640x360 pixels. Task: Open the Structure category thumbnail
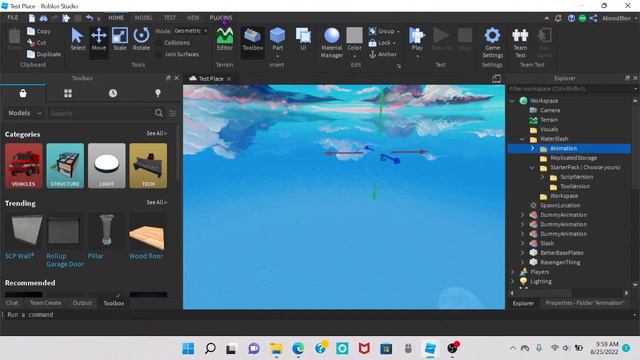(65, 165)
